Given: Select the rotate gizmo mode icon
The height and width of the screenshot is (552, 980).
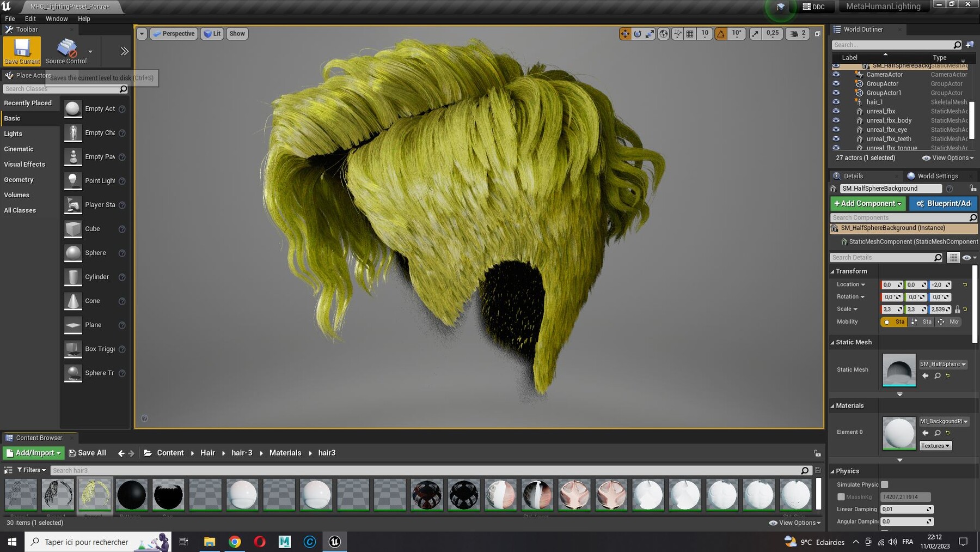Looking at the screenshot, I should [x=638, y=34].
